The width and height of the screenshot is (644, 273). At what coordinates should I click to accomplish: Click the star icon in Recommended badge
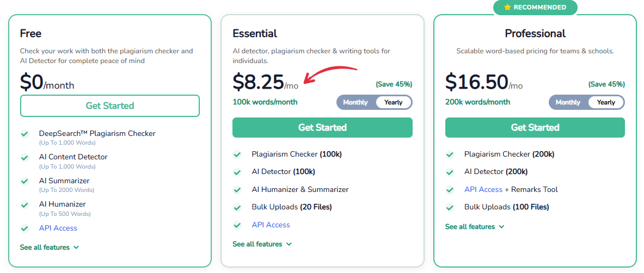point(507,8)
